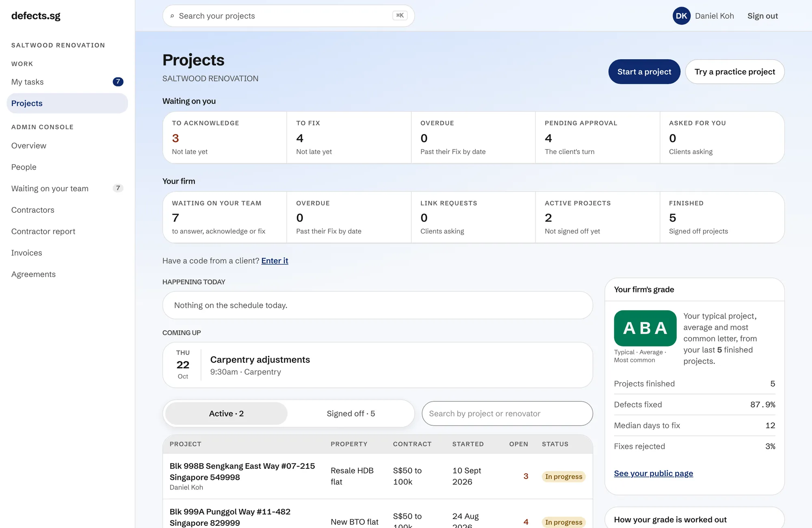This screenshot has height=528, width=812.
Task: Click How your grade is worked out
Action: pyautogui.click(x=670, y=519)
